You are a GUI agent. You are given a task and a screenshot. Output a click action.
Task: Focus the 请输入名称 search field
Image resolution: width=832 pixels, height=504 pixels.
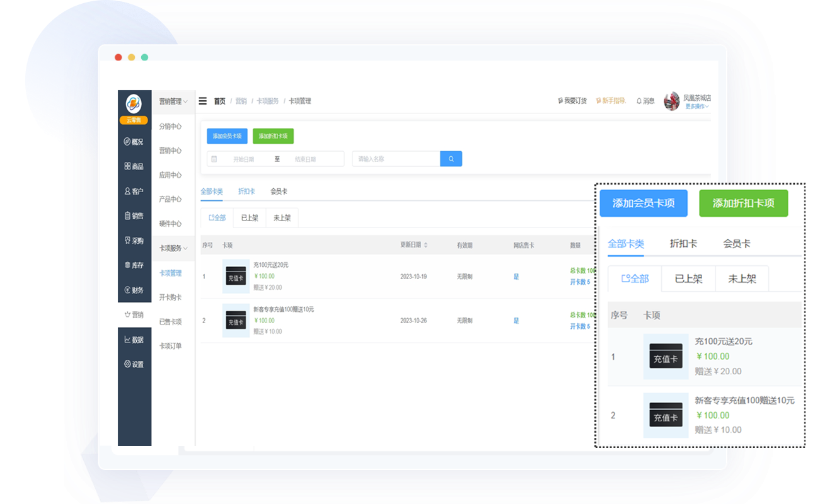tap(396, 159)
